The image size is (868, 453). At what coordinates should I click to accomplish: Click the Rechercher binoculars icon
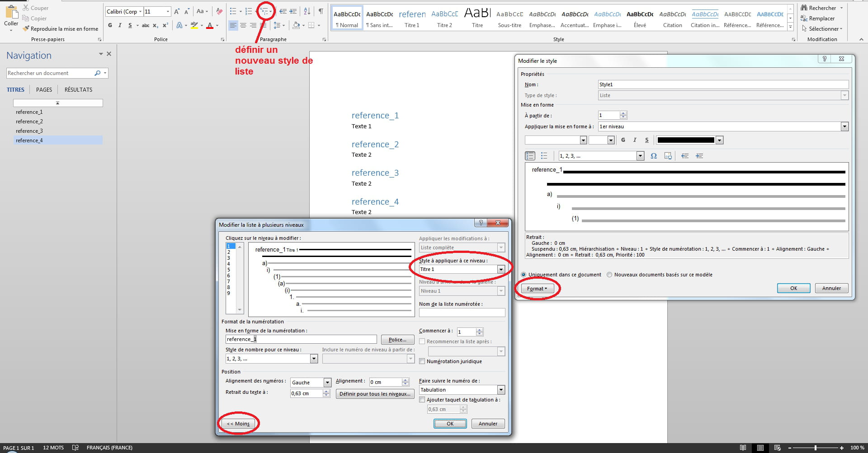(804, 8)
